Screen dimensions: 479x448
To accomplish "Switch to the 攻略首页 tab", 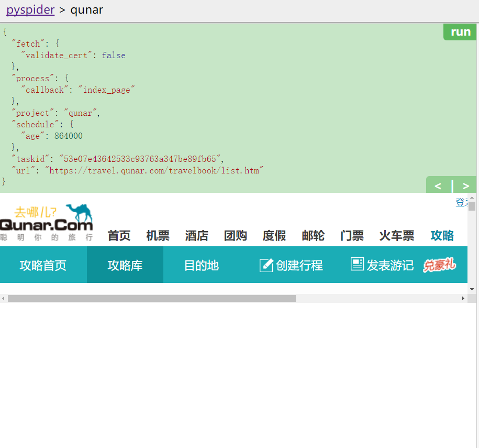I will click(43, 265).
